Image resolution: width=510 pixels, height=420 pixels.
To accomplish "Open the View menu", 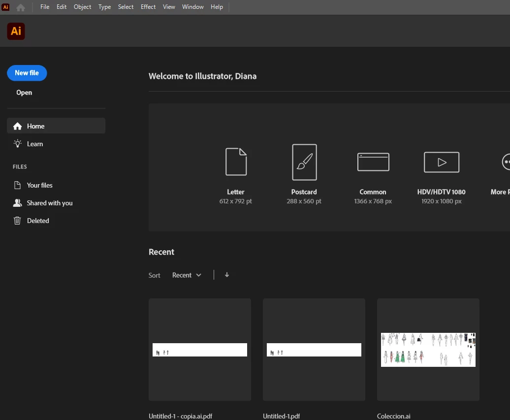I will [x=169, y=7].
